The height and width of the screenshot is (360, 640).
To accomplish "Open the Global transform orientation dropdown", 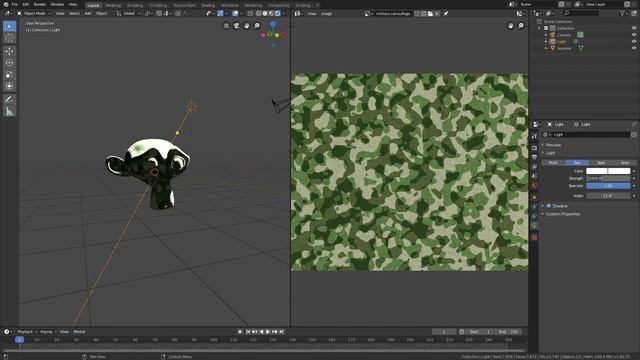I will tap(129, 13).
